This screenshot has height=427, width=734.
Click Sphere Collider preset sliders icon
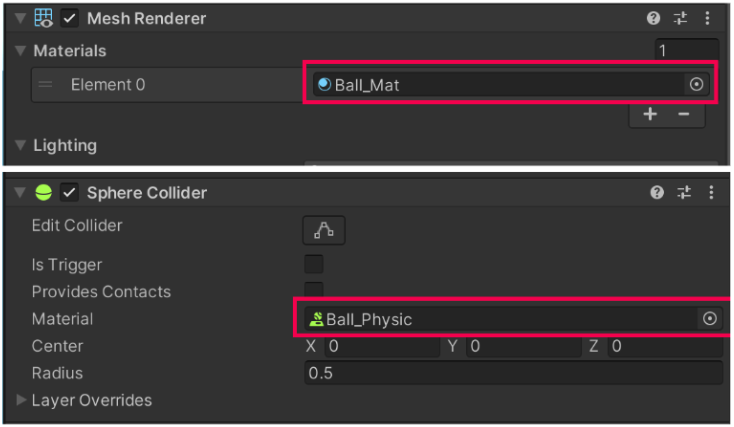coord(683,192)
